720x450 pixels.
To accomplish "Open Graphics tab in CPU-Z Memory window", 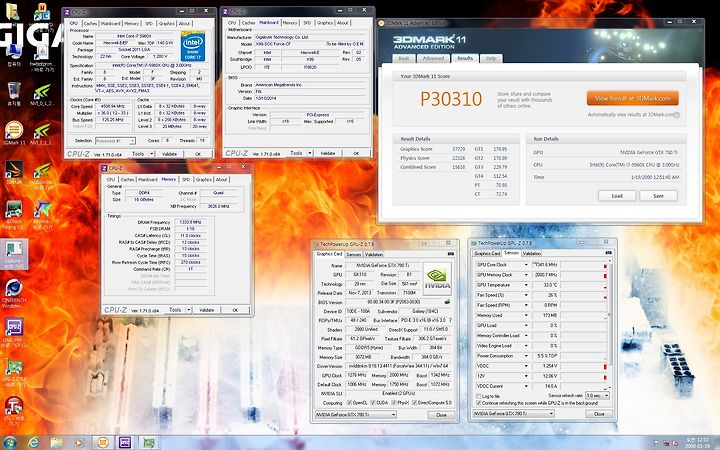I will tap(203, 180).
